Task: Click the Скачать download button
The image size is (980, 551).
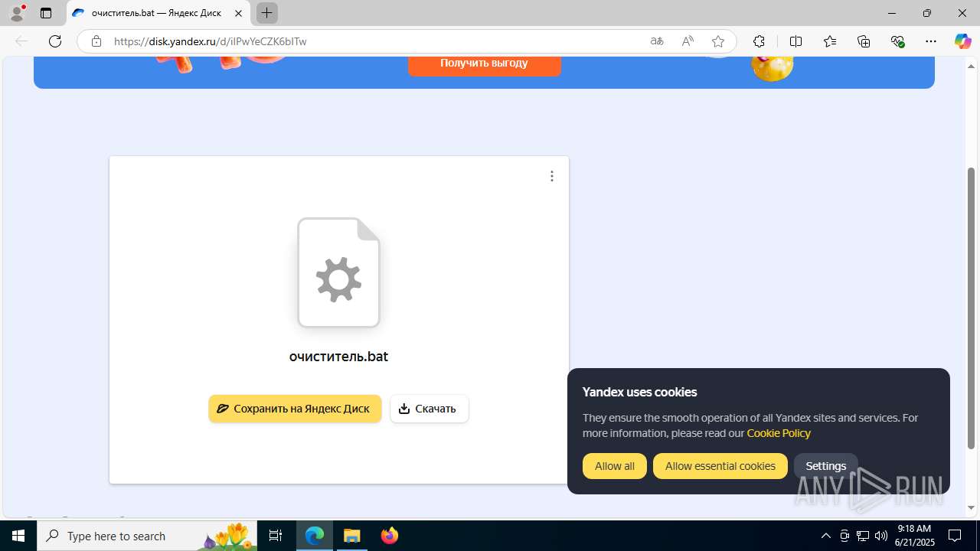Action: tap(429, 409)
